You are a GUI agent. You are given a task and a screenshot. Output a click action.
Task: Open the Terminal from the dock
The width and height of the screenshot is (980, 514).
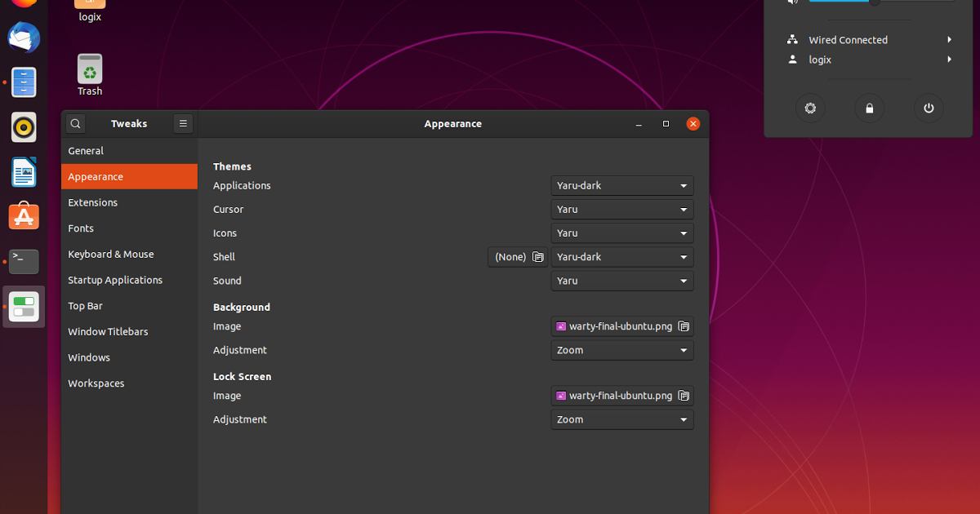(24, 261)
